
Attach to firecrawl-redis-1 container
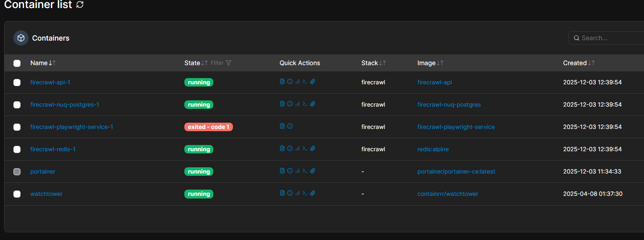pos(312,149)
